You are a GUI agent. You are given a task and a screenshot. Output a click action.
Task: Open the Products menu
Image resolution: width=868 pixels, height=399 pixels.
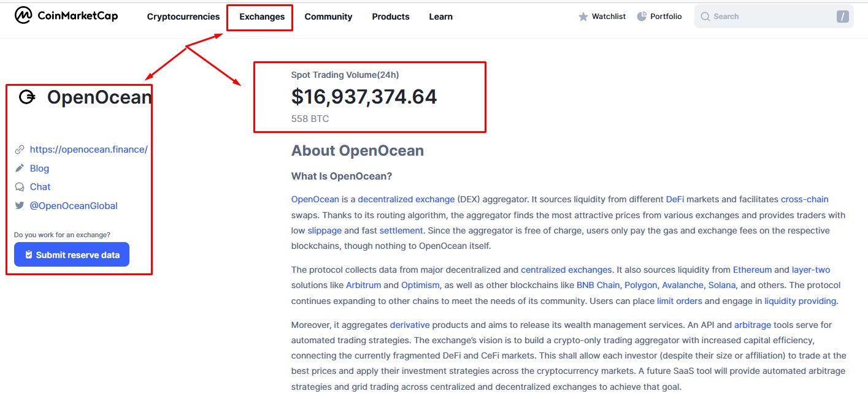[x=391, y=17]
